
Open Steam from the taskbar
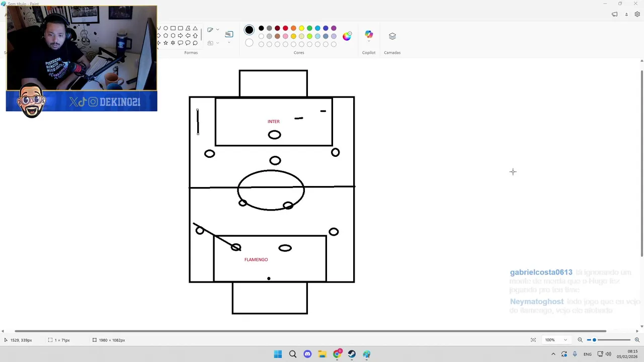click(352, 354)
